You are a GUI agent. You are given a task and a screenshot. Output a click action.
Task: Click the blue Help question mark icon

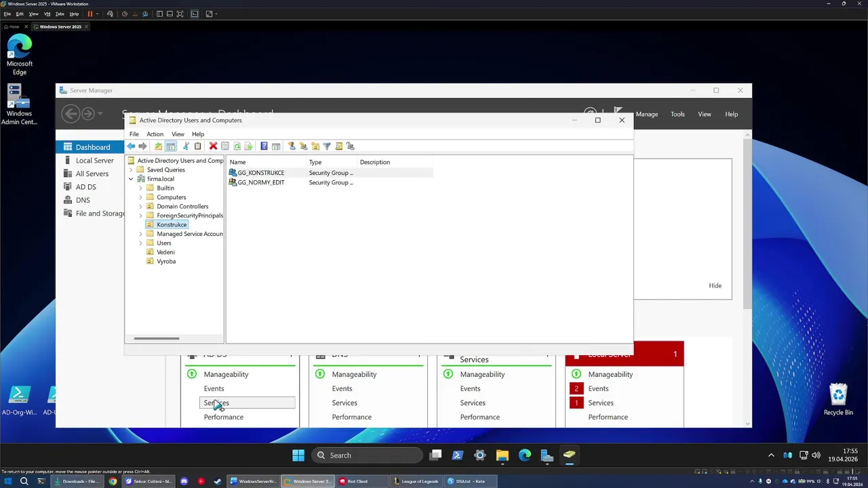coord(264,146)
